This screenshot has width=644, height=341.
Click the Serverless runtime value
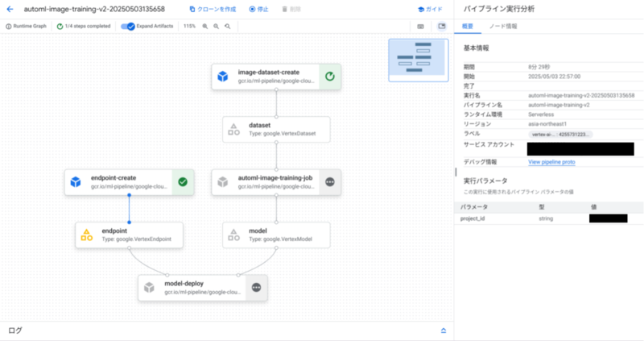click(x=541, y=114)
